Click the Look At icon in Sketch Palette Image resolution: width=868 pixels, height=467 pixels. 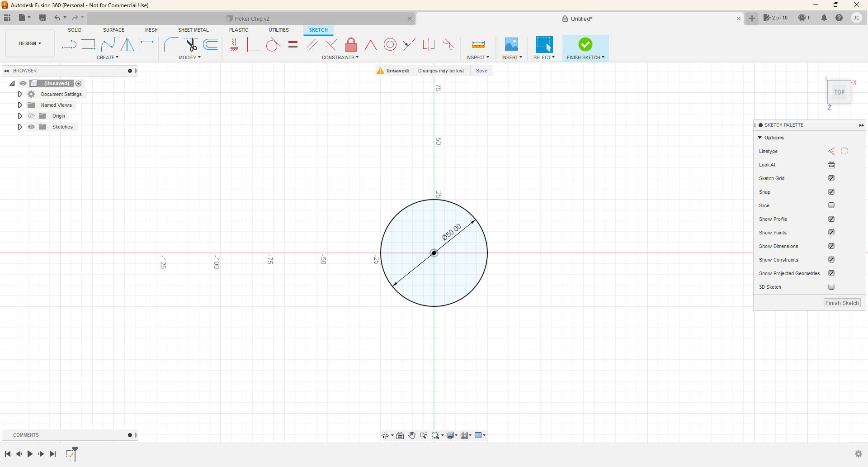[x=831, y=165]
